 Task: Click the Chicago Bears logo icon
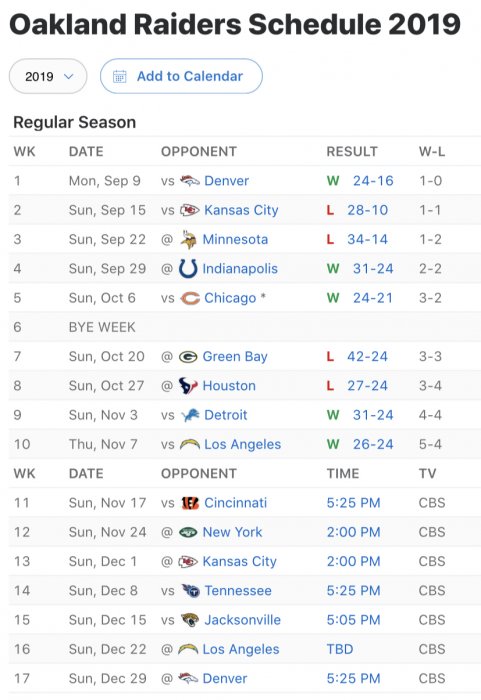(190, 298)
